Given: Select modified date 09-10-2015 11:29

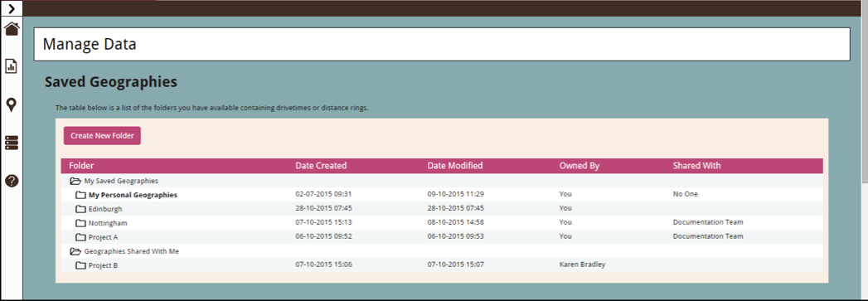Looking at the screenshot, I should [x=456, y=194].
